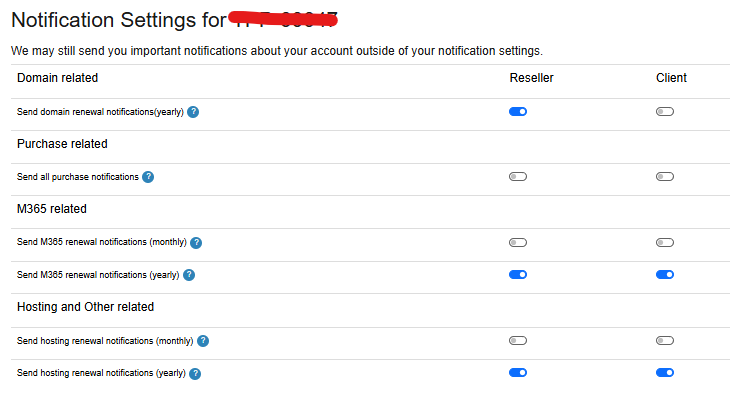Screen dimensions: 730x405
Task: Enable Client all purchase notifications toggle
Action: pyautogui.click(x=665, y=177)
